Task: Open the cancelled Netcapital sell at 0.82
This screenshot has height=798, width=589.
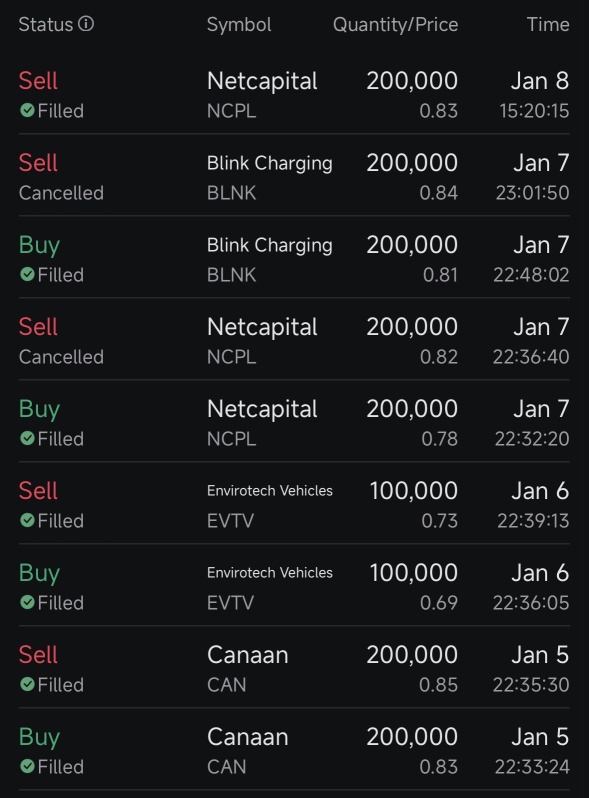Action: point(294,339)
